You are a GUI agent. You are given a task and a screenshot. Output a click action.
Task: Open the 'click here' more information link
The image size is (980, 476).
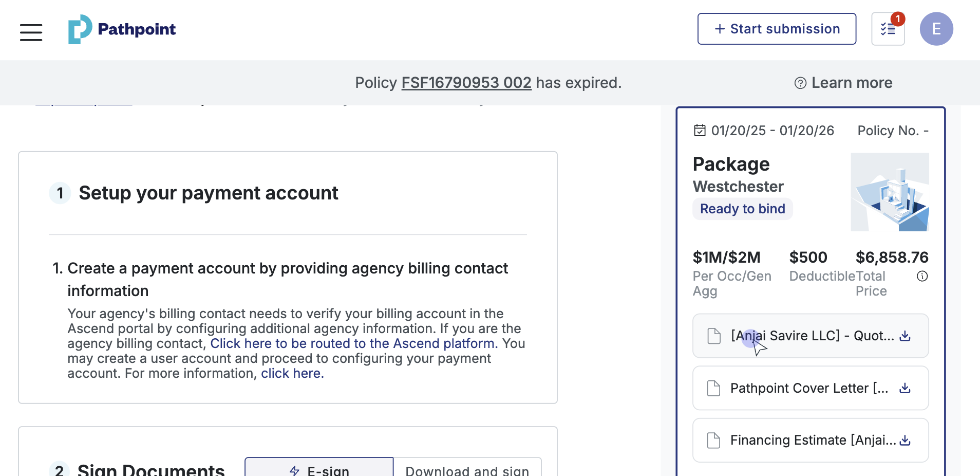(292, 373)
